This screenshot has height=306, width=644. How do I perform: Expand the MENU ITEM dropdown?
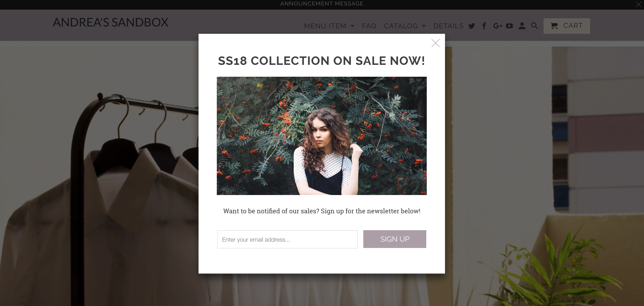pos(325,26)
